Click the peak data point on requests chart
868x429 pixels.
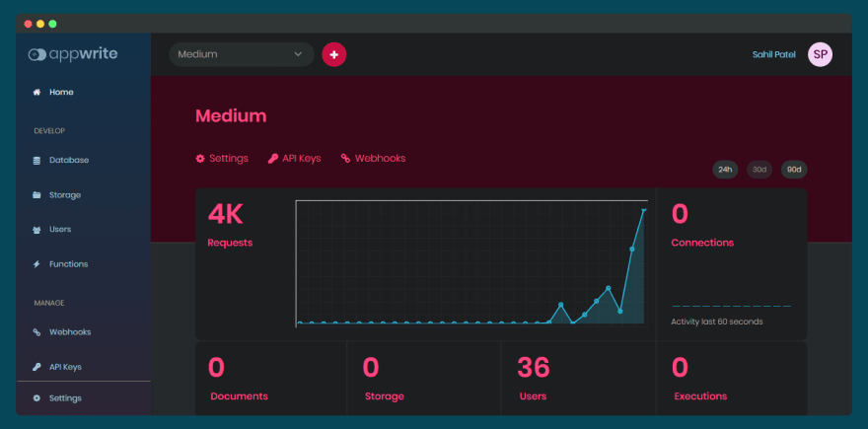point(644,210)
